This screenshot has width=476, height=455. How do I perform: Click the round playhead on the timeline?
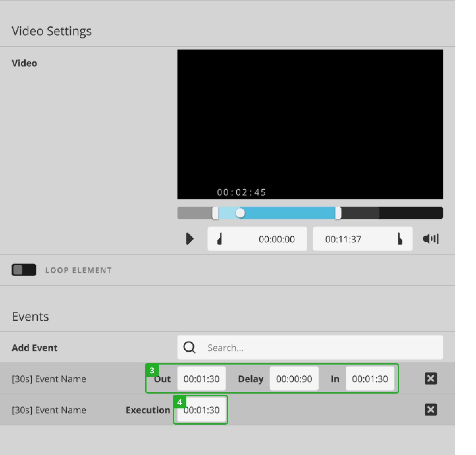coord(240,213)
